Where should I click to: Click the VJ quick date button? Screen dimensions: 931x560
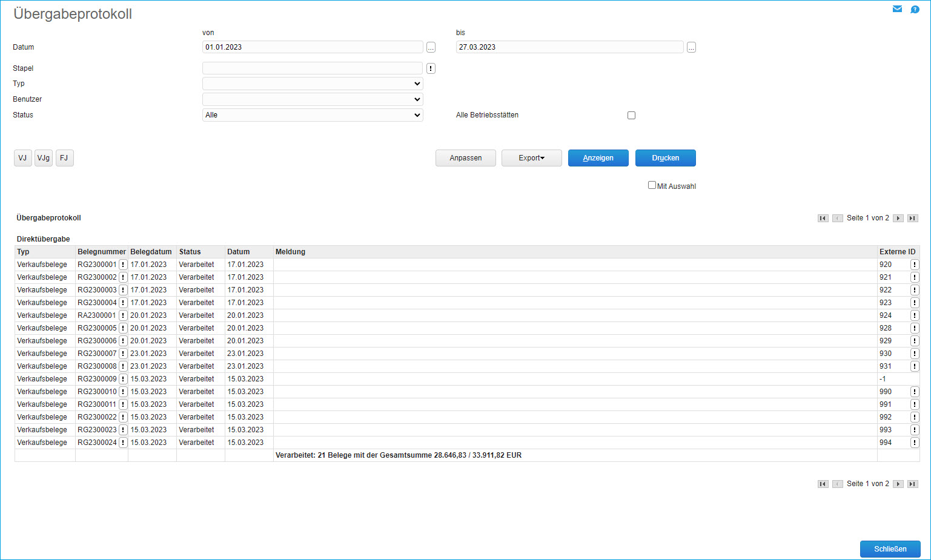click(22, 158)
